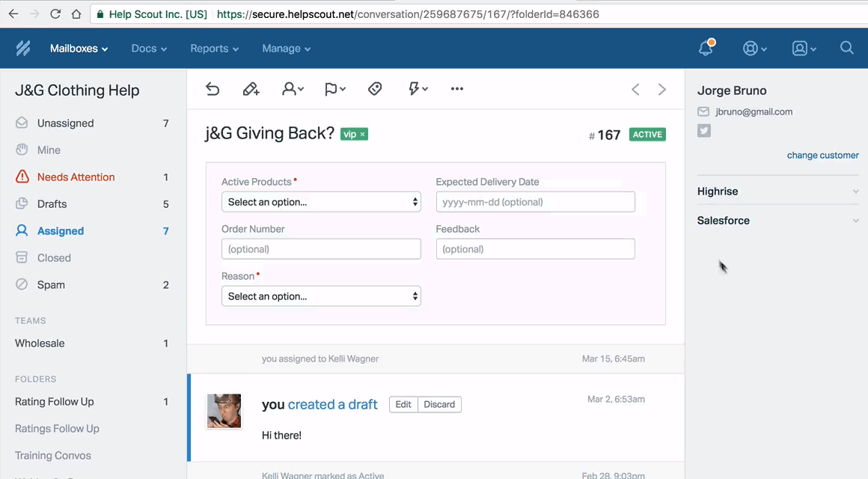Click the three-dots more options icon
The height and width of the screenshot is (479, 868).
point(457,89)
